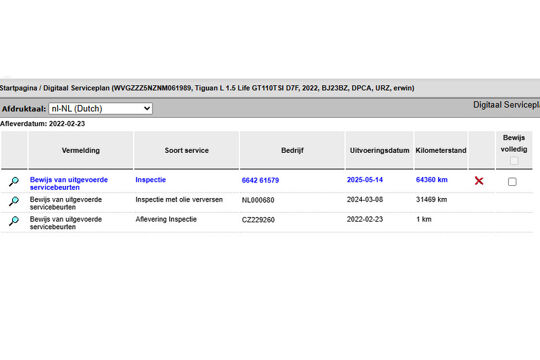540x360 pixels.
Task: Click the date 2022-02-23 in the table's last row
Action: pyautogui.click(x=365, y=219)
